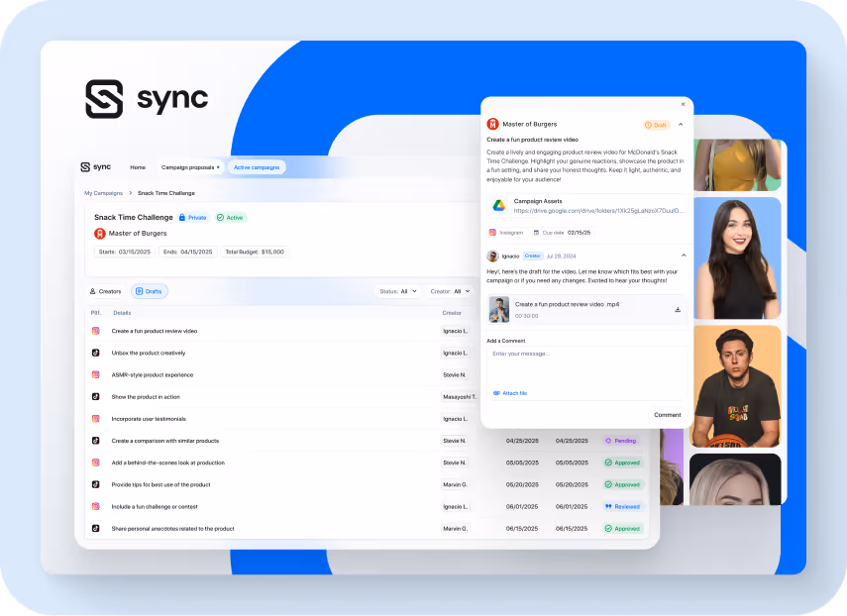The height and width of the screenshot is (616, 847).
Task: Click the 'Incorporate user testimonials' row text
Action: click(149, 419)
